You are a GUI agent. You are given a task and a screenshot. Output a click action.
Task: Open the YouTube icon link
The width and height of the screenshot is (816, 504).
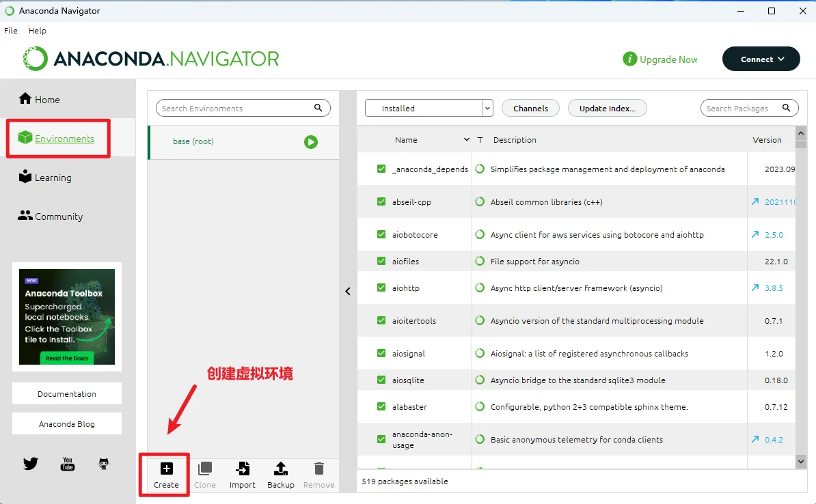(x=68, y=464)
